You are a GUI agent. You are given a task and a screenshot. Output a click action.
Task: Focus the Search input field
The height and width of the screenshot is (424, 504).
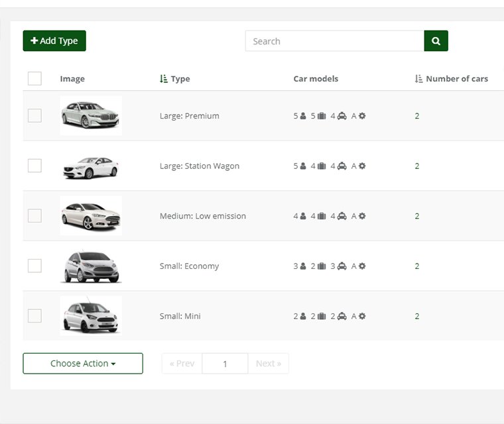334,41
